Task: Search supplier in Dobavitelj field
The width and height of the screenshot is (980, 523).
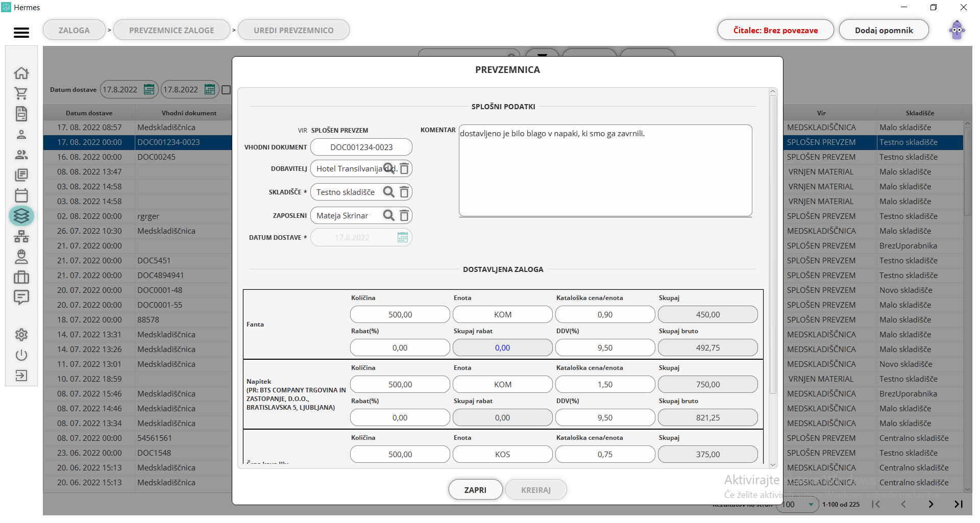Action: (x=389, y=168)
